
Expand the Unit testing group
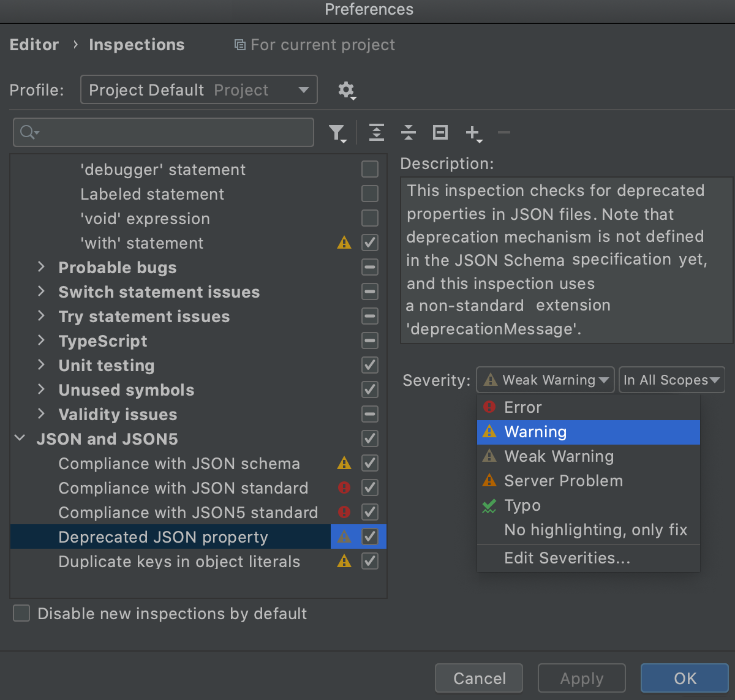click(x=41, y=365)
